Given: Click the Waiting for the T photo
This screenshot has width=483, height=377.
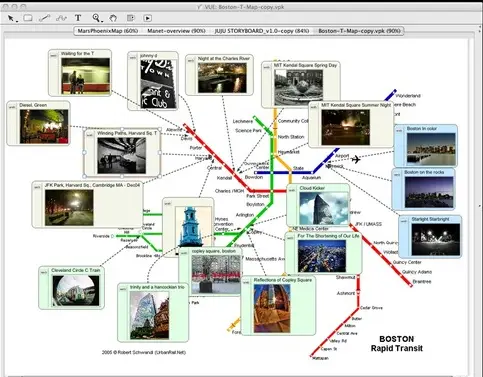Looking at the screenshot, I should [85, 76].
